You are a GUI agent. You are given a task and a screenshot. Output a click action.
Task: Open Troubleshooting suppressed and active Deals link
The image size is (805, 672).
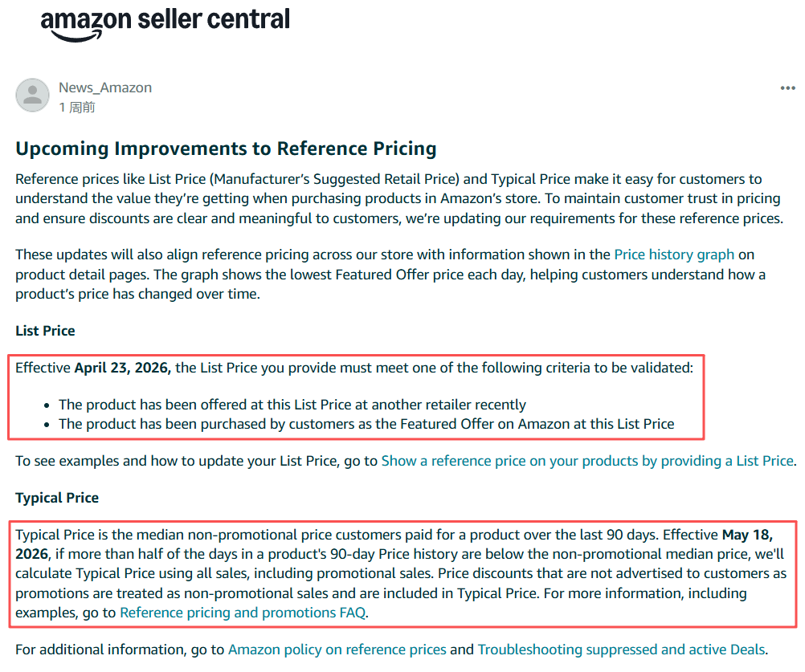[x=622, y=650]
